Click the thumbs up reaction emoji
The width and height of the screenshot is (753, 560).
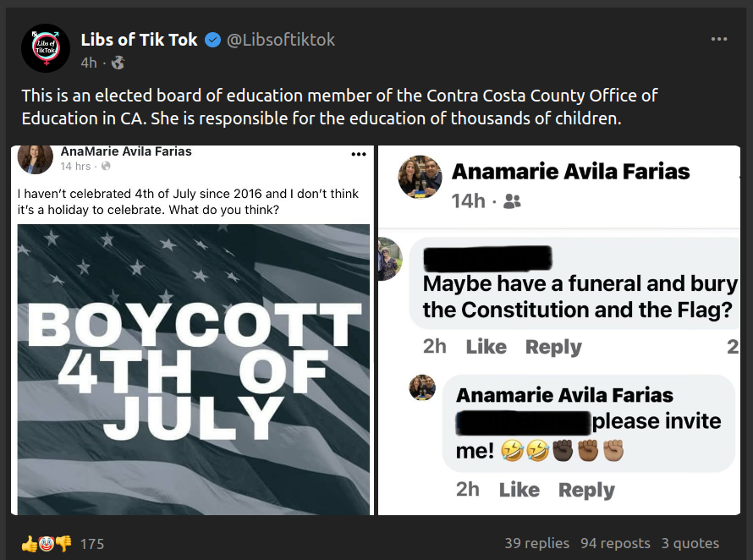tap(30, 544)
